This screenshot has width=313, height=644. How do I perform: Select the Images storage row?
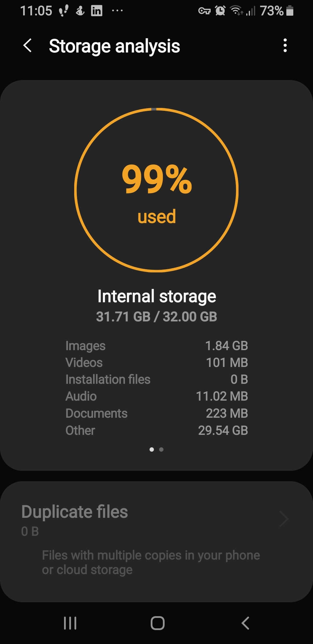click(156, 346)
